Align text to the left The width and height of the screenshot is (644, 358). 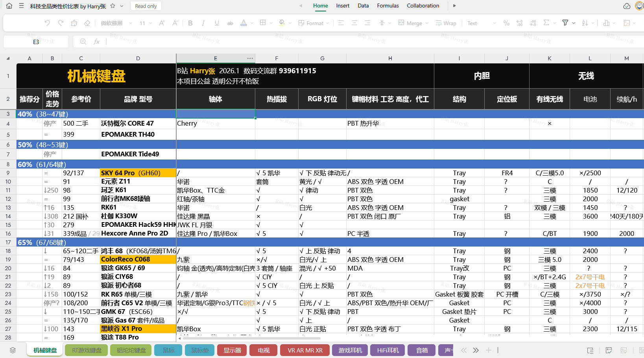click(x=341, y=23)
